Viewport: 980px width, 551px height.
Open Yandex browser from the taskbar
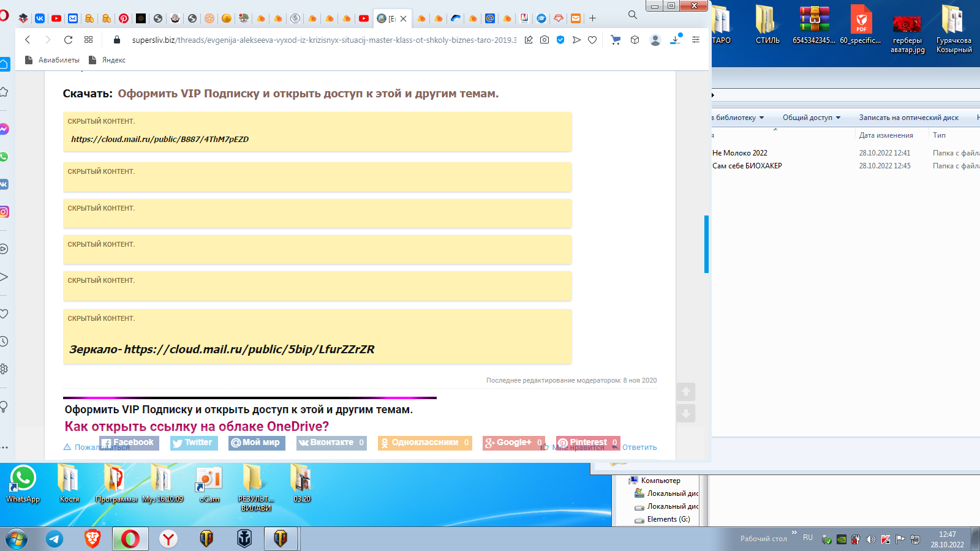click(168, 539)
